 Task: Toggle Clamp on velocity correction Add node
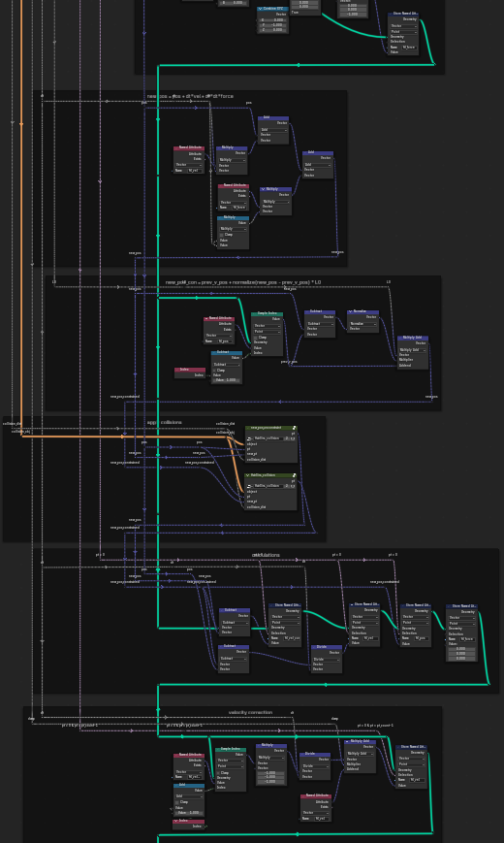[177, 802]
